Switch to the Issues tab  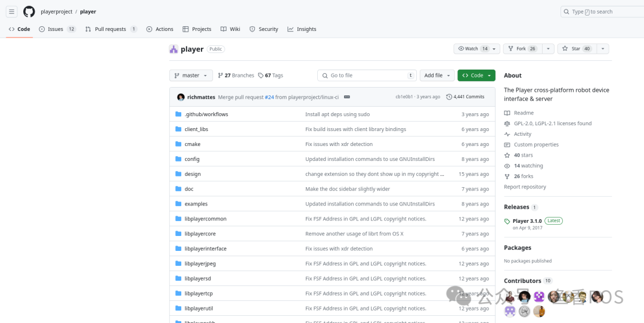[x=57, y=29]
